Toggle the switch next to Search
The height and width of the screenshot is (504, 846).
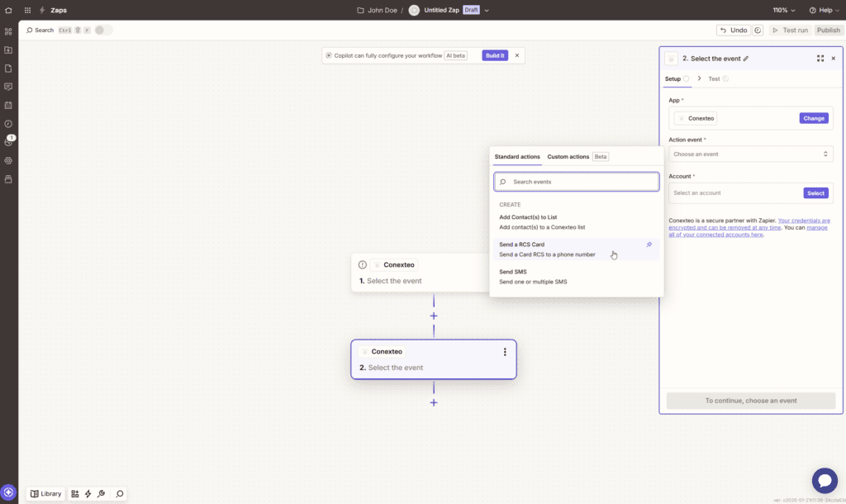103,30
